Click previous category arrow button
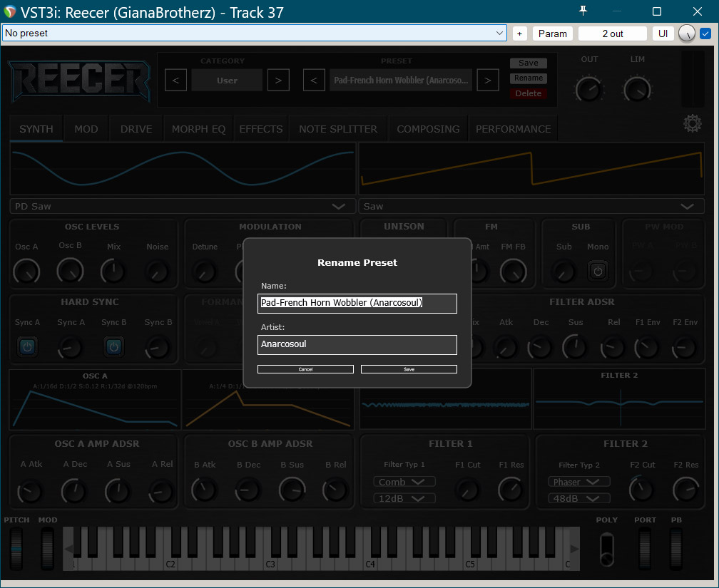719x588 pixels. [x=175, y=81]
